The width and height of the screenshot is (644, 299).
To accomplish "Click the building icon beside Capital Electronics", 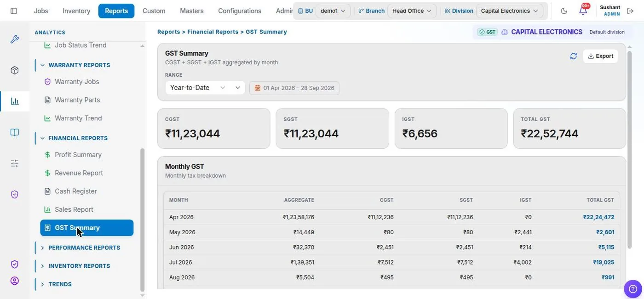I will point(505,32).
